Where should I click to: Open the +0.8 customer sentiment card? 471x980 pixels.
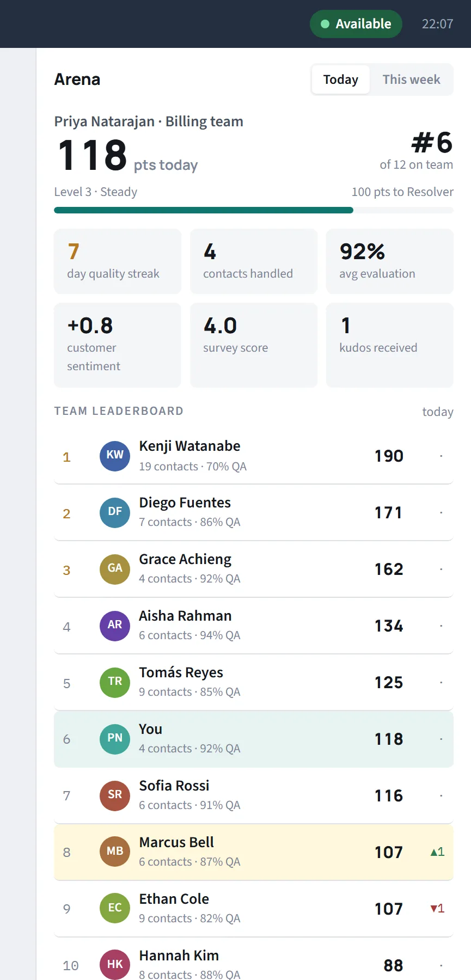(x=118, y=345)
